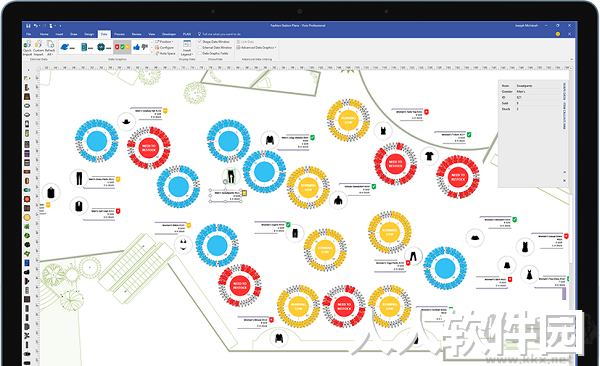The image size is (600, 366).
Task: Open the Process ribbon tab
Action: (x=119, y=34)
